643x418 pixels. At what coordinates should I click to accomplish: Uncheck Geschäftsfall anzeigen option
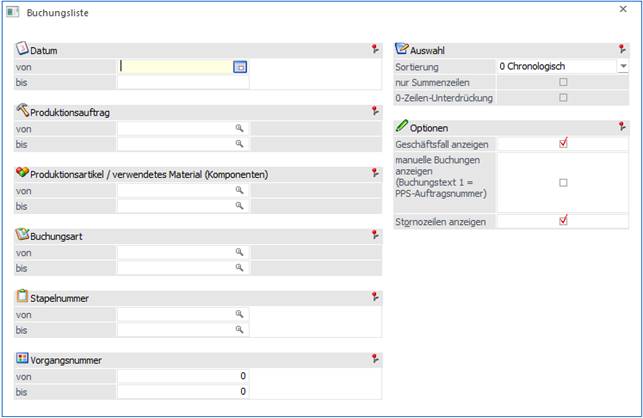tap(563, 144)
